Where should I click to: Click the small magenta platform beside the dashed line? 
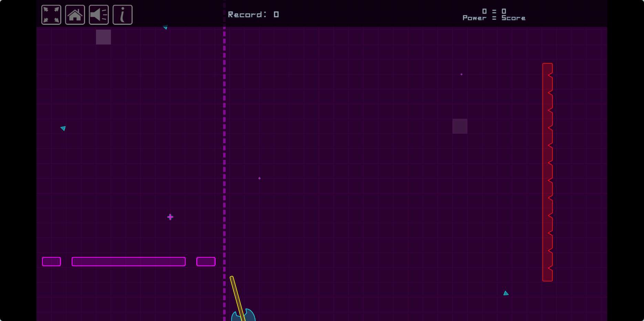pyautogui.click(x=206, y=262)
